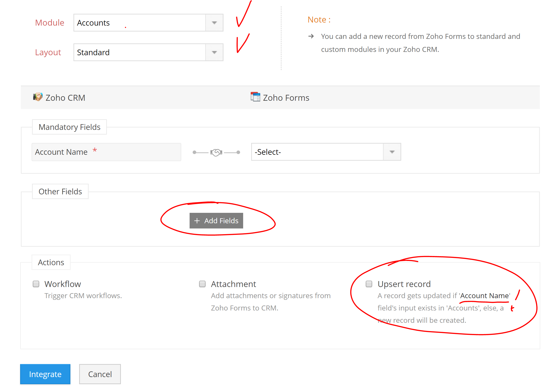Click the Mandatory Fields section label
Screen dimensions: 560x392
pos(69,127)
